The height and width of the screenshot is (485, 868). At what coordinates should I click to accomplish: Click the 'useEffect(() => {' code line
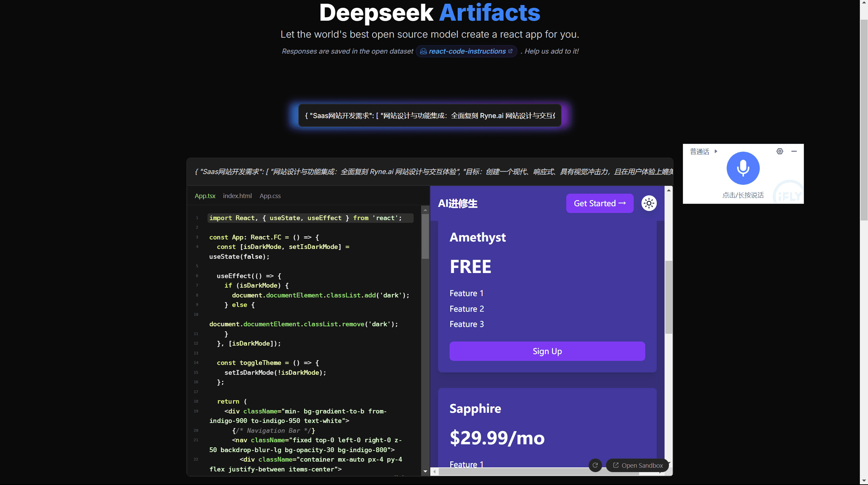[x=249, y=276]
